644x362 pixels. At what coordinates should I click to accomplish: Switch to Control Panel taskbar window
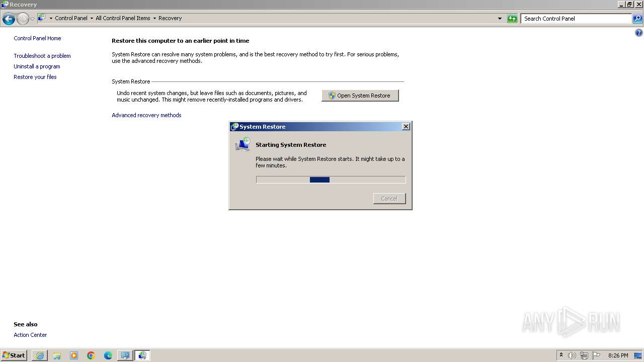pos(125,355)
